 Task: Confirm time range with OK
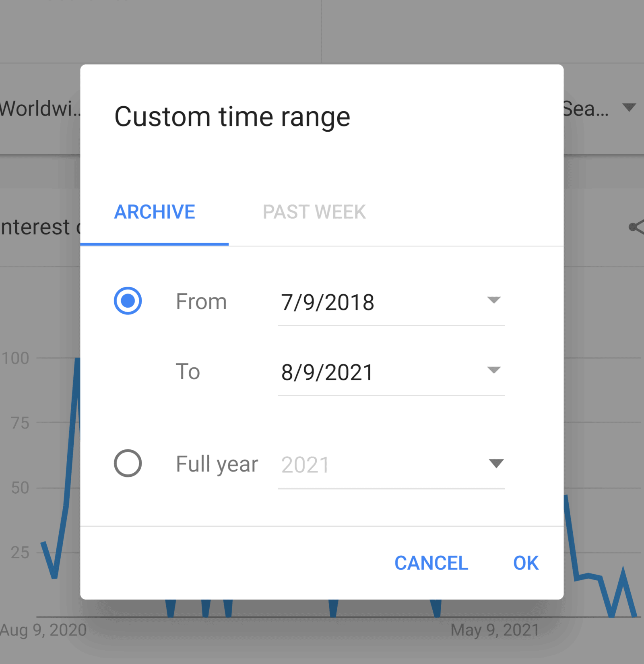pos(525,563)
